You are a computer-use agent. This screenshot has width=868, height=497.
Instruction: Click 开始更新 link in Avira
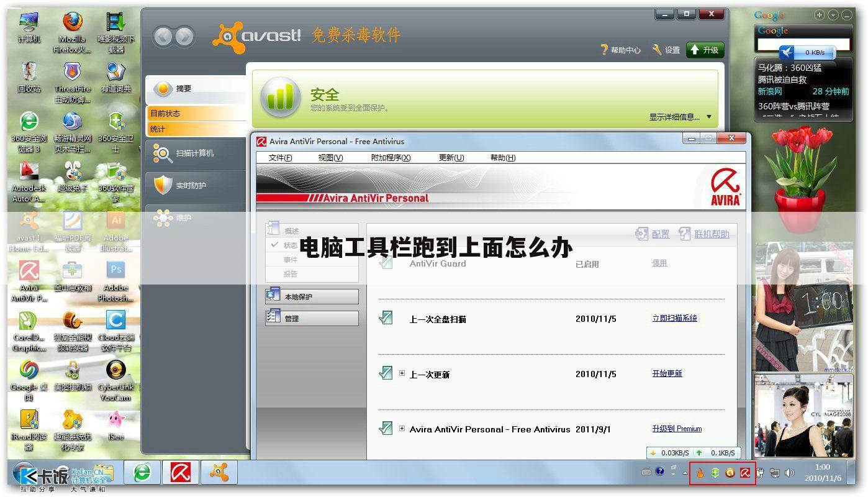tap(667, 373)
